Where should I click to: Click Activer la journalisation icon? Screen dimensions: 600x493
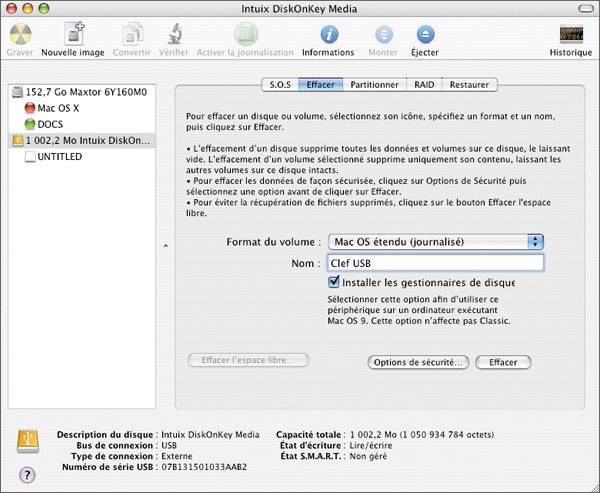coord(246,34)
